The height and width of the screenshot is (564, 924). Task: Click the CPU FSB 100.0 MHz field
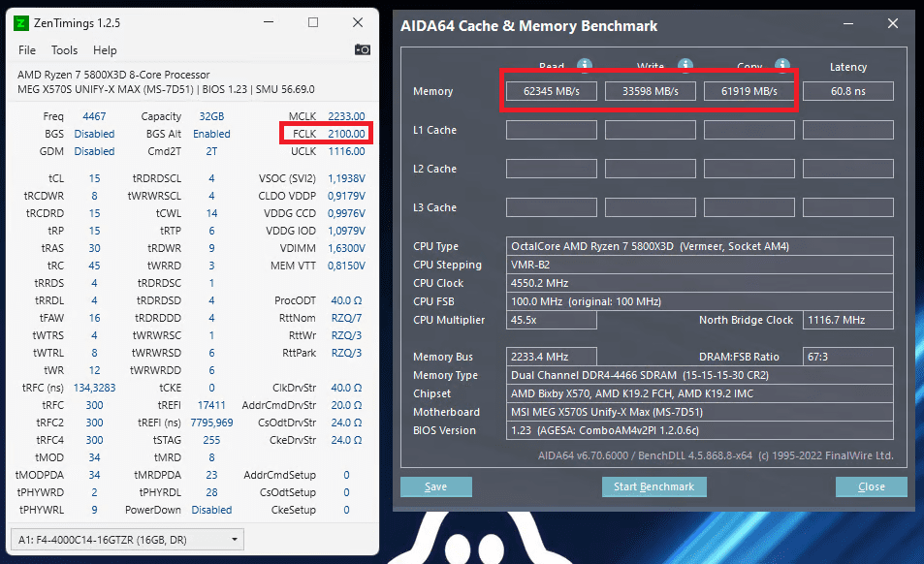[699, 301]
